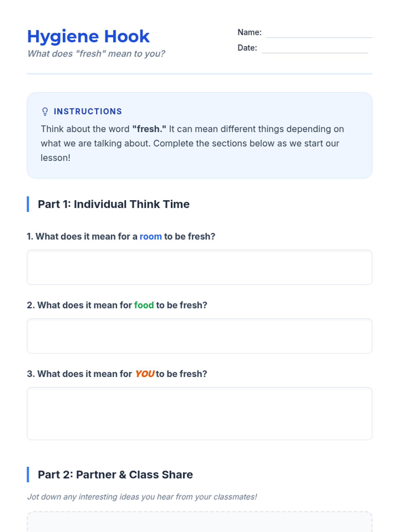The width and height of the screenshot is (399, 532).
Task: Click the blue word 'room'
Action: (x=151, y=236)
